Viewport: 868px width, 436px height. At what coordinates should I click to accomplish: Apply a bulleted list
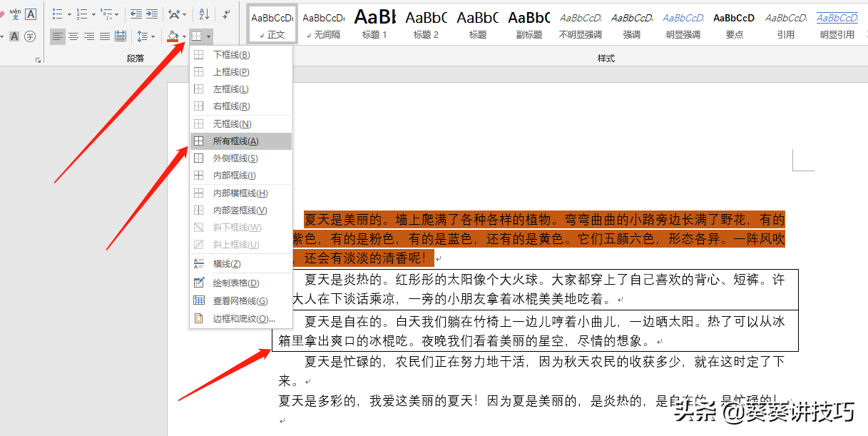pos(58,14)
